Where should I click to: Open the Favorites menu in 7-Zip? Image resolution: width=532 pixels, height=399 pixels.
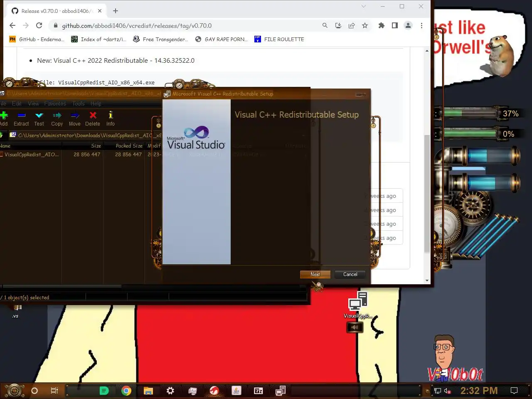[55, 103]
